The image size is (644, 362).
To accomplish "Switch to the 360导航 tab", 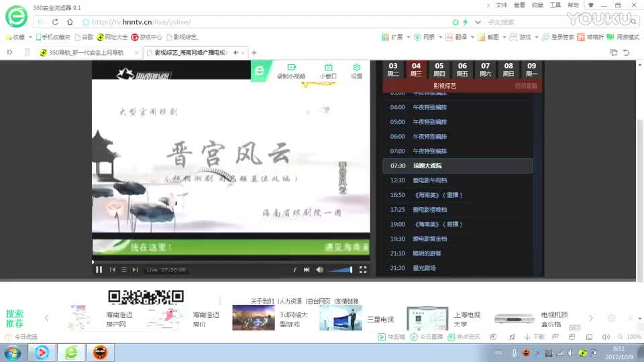I will pos(89,52).
